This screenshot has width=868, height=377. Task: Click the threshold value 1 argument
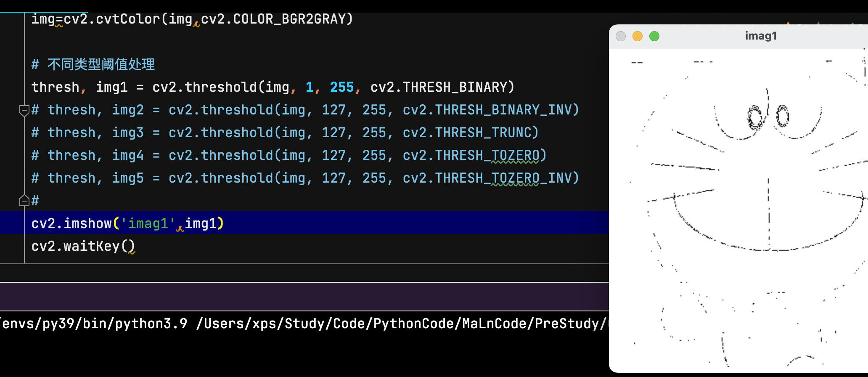tap(310, 87)
